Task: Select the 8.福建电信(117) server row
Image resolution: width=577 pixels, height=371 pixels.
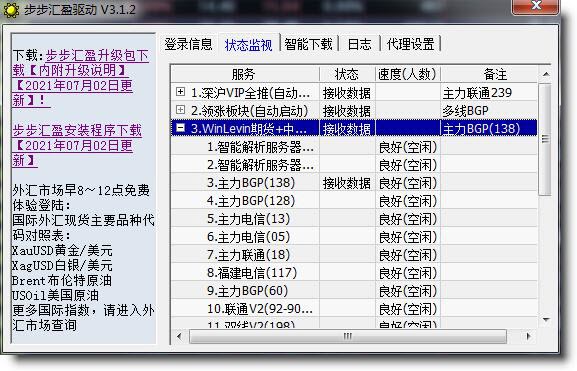Action: point(354,273)
